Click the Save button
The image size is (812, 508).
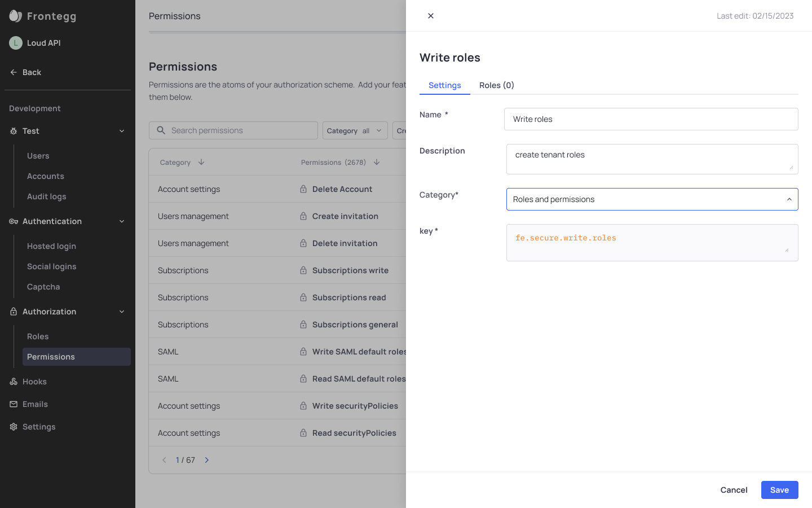[779, 490]
